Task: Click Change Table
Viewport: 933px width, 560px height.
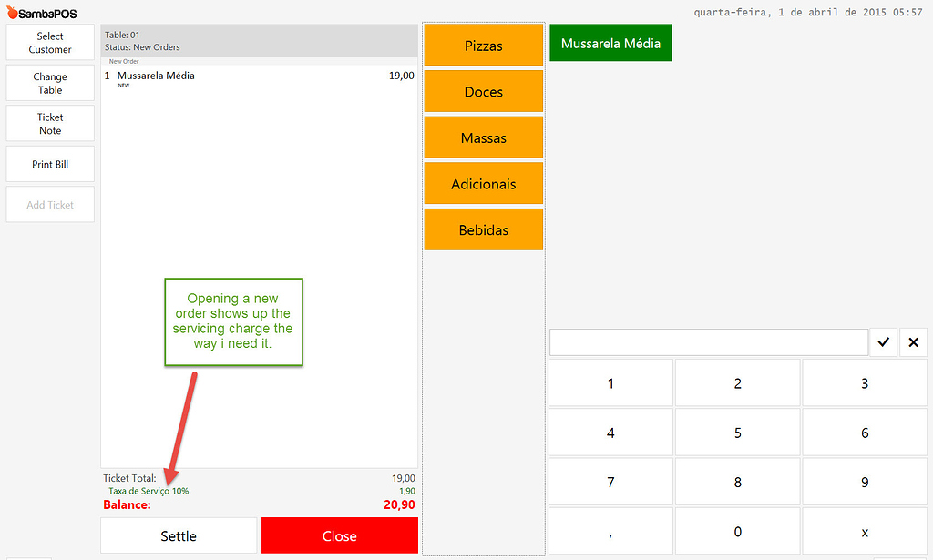Action: (49, 82)
